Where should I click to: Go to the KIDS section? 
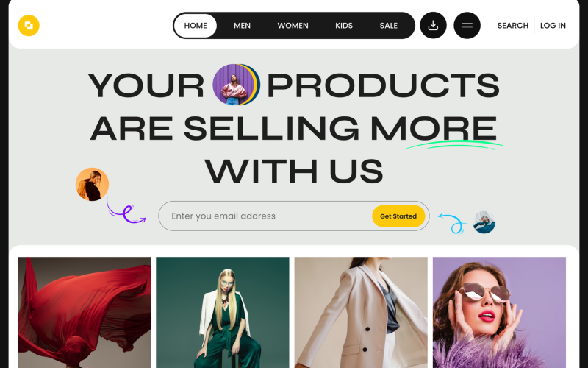click(x=344, y=26)
